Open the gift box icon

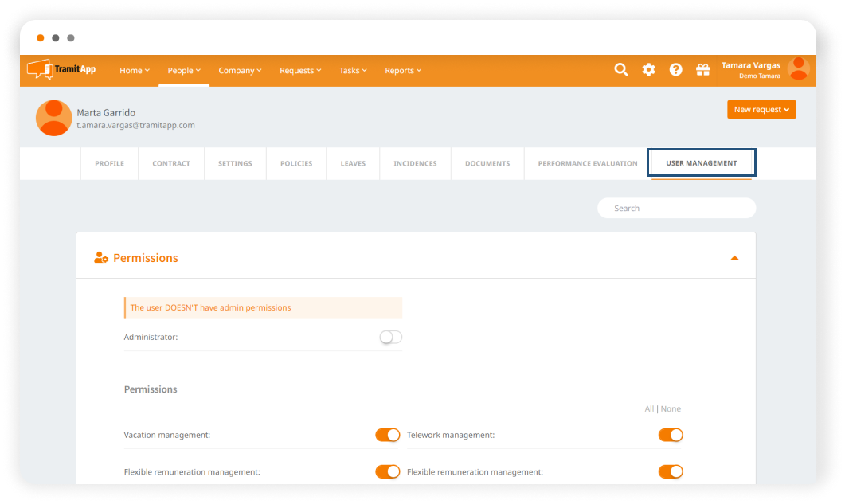pyautogui.click(x=702, y=70)
